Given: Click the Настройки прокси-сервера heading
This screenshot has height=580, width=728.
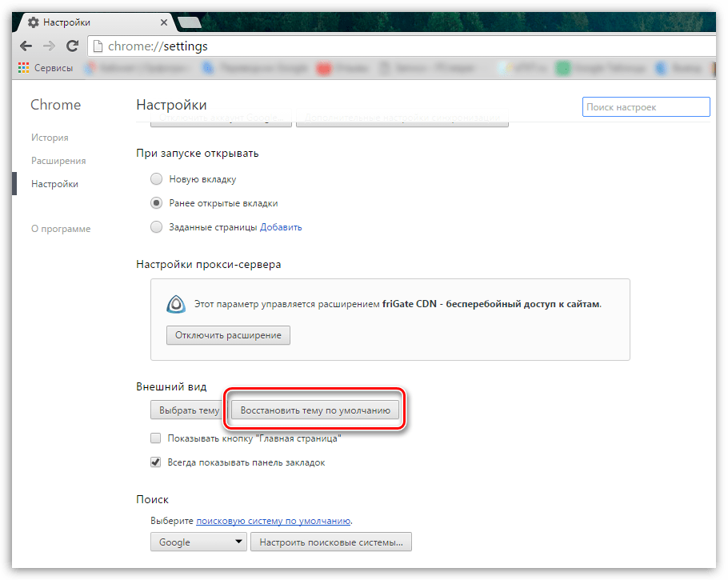Looking at the screenshot, I should [209, 264].
